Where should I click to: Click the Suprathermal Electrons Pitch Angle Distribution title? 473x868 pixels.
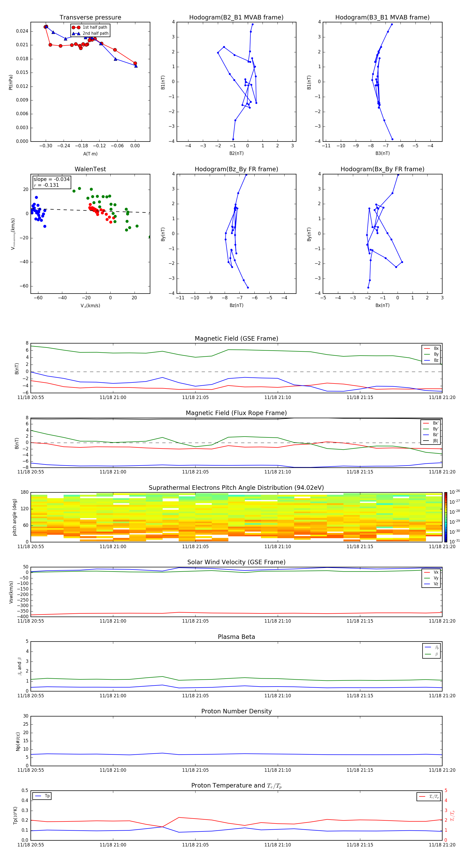pyautogui.click(x=236, y=488)
